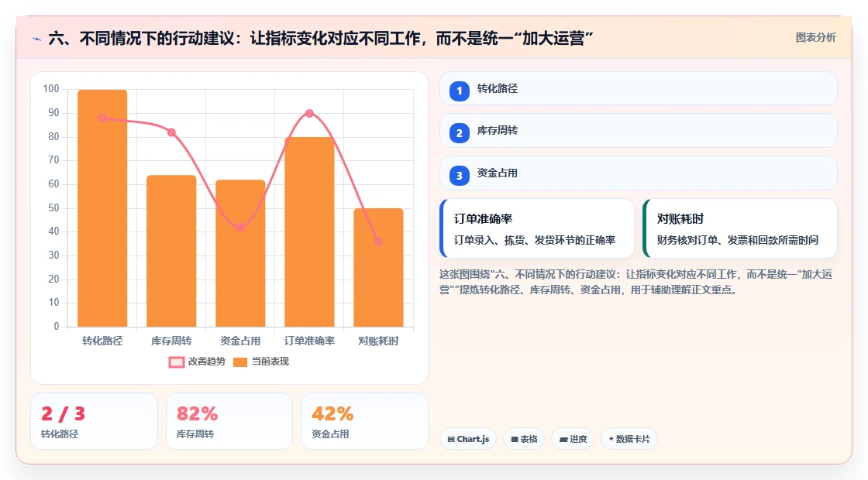This screenshot has width=868, height=480.
Task: Click number 3 badge for 资金占用
Action: point(459,175)
